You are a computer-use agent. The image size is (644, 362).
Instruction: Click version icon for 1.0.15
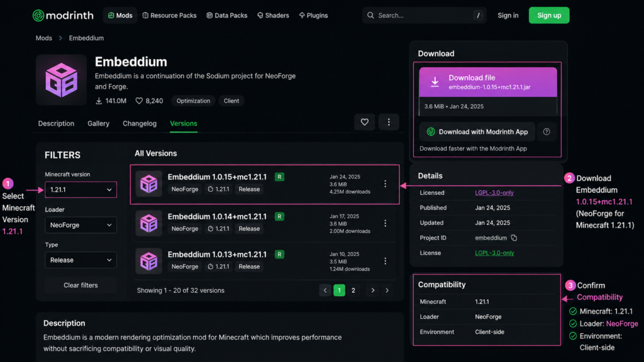(148, 184)
